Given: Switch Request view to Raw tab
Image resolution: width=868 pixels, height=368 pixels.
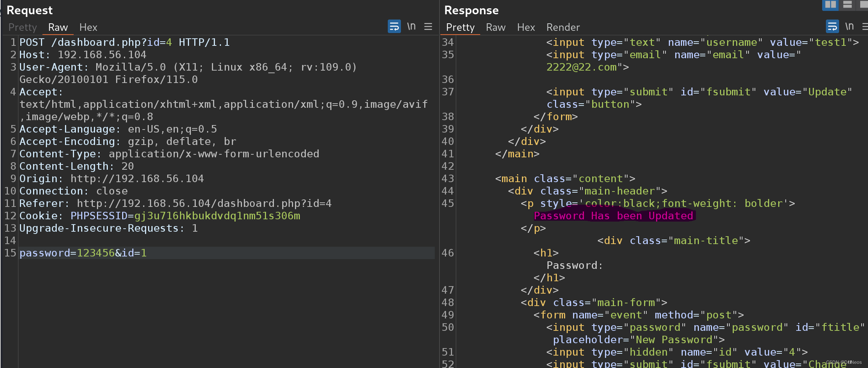Looking at the screenshot, I should point(58,27).
